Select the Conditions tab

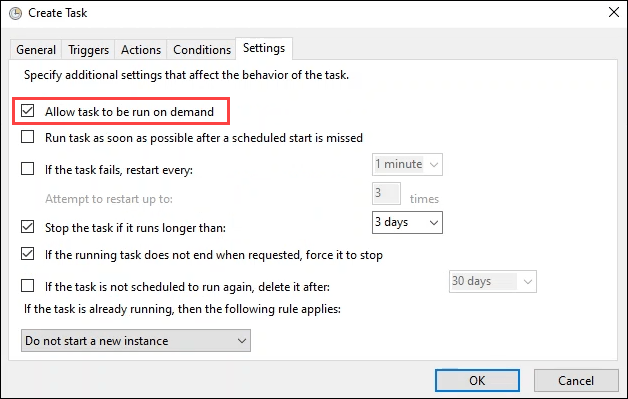201,50
